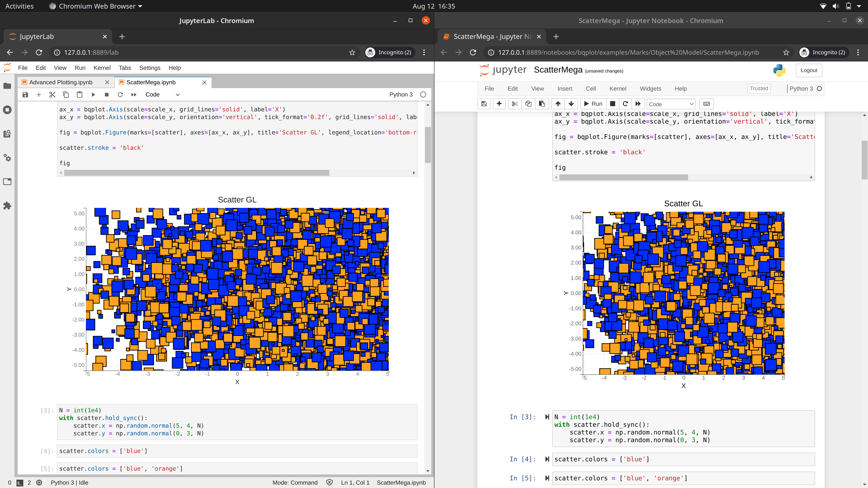Open the command palette keyboard icon
Viewport: 868px width, 488px height.
(707, 104)
